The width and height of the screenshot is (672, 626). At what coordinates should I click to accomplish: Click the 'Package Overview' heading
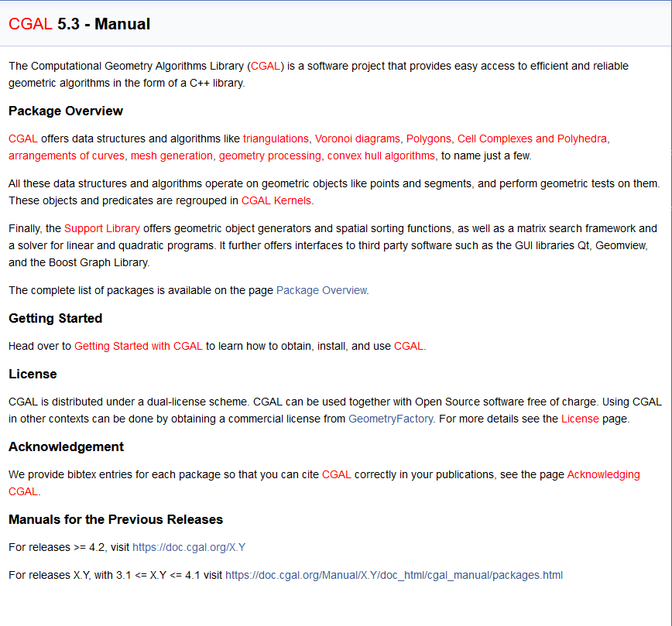click(x=66, y=111)
